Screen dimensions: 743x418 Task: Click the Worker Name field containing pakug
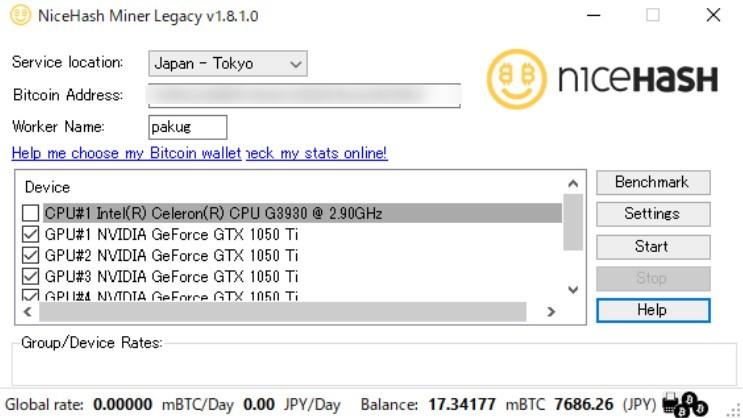click(x=188, y=127)
